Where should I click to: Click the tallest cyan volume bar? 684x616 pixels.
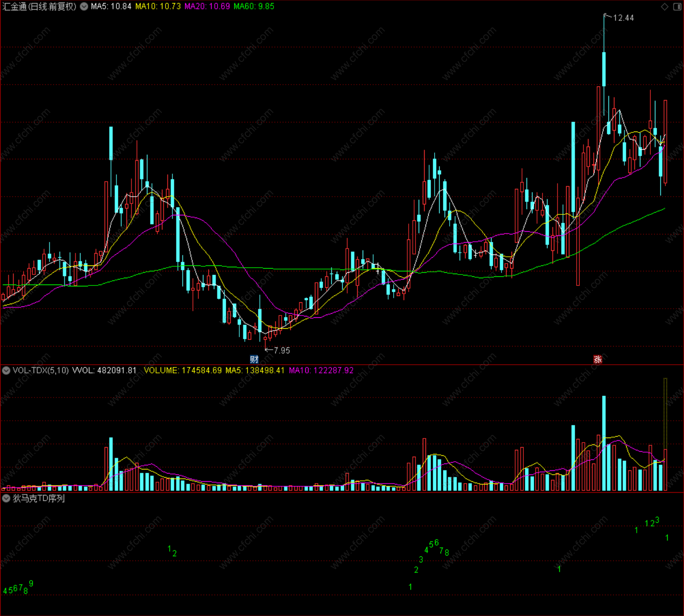click(604, 443)
